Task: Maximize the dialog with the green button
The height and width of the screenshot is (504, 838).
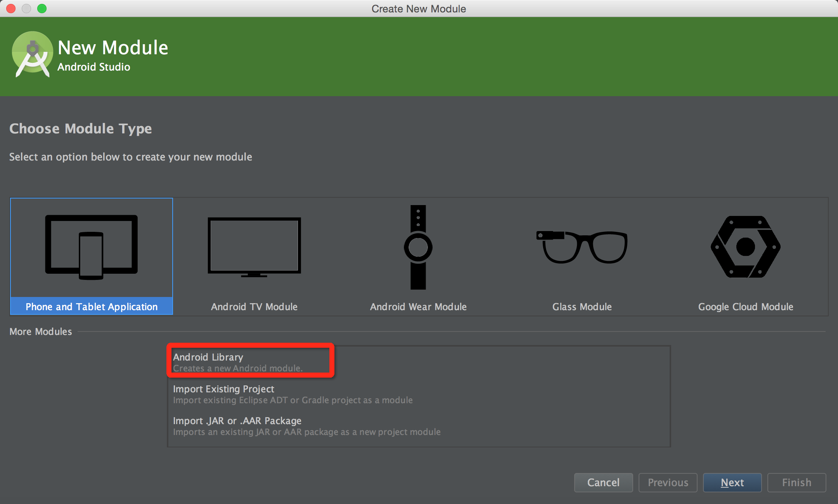Action: [42, 9]
